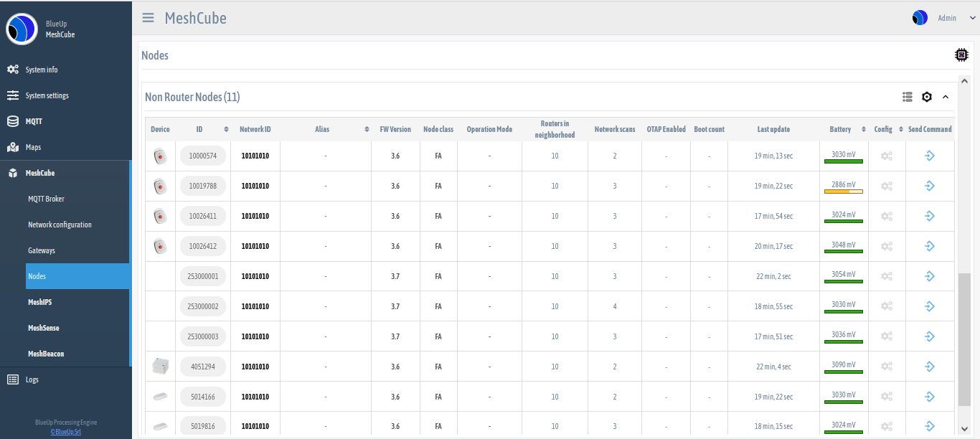Collapse the Non Router Nodes panel

(946, 97)
